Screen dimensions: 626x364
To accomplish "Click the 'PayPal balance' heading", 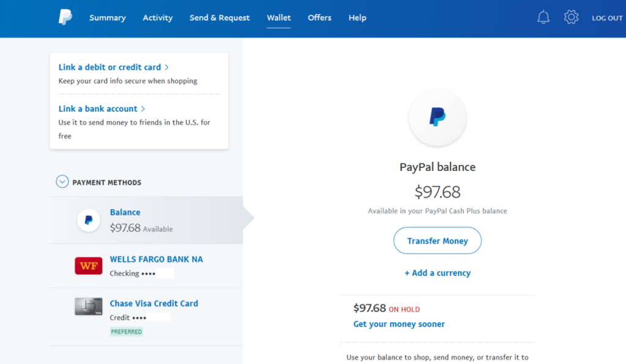I will tap(438, 167).
